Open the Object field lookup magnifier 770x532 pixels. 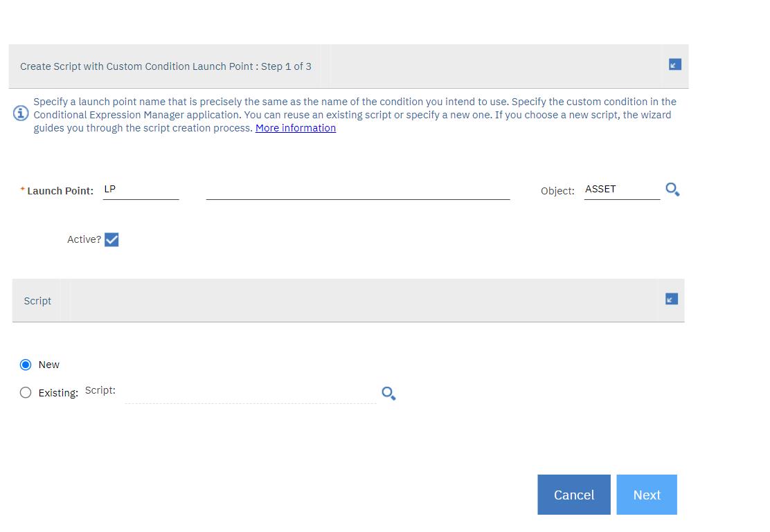(x=672, y=189)
